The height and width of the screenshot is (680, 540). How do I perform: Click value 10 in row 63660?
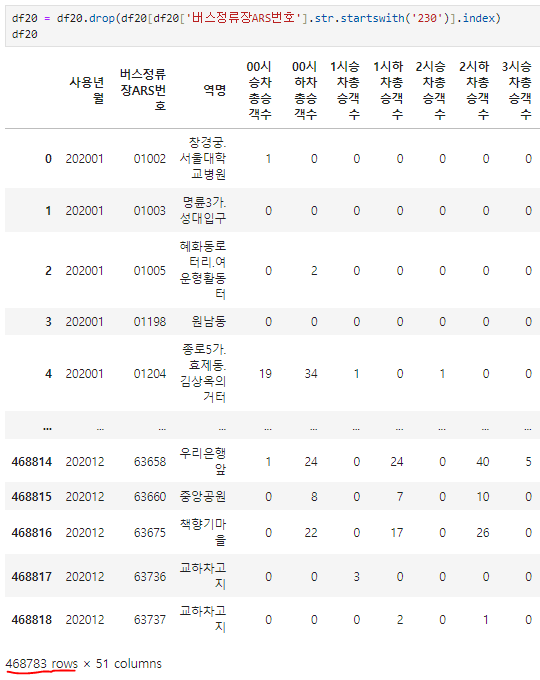(482, 497)
